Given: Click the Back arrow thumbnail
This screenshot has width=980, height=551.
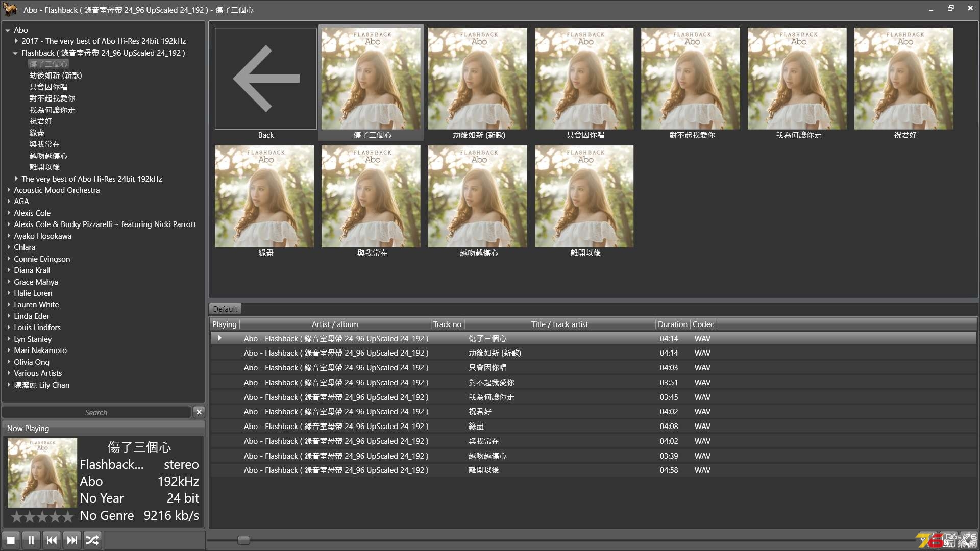Looking at the screenshot, I should pos(265,79).
